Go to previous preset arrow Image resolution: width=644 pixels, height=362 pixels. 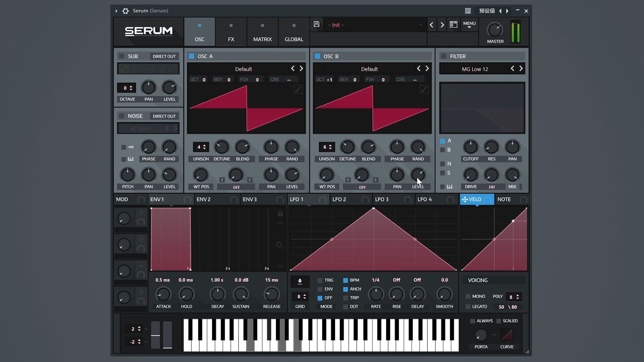tap(431, 25)
